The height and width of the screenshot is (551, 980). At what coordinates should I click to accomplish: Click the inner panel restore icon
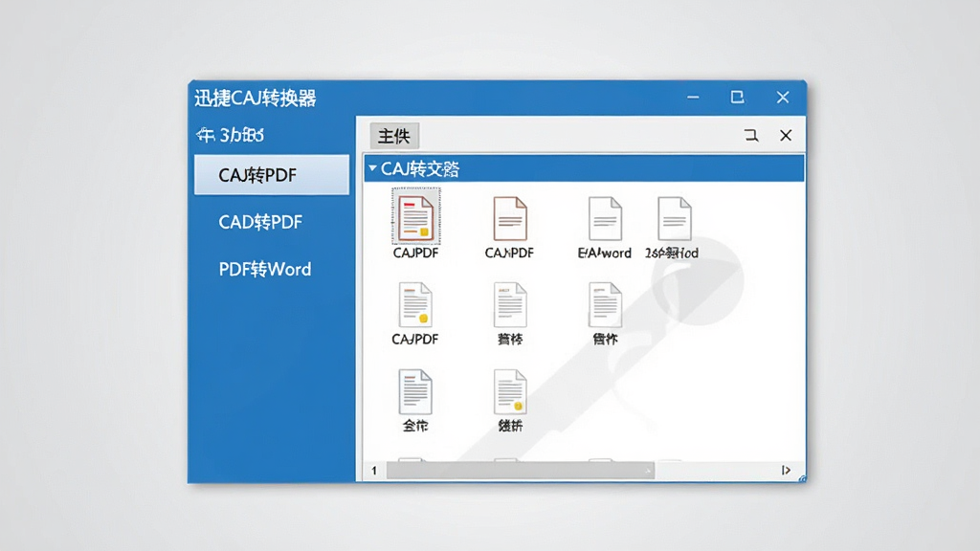[x=751, y=135]
